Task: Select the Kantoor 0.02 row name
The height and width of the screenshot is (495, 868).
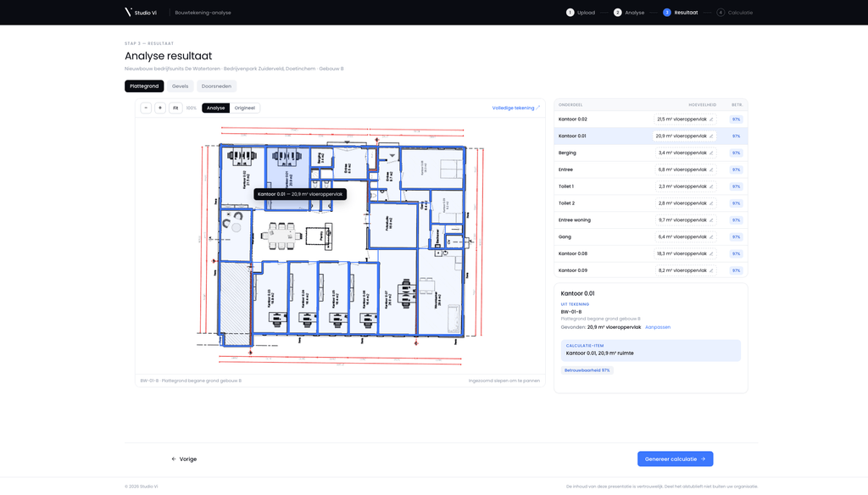Action: click(x=573, y=119)
